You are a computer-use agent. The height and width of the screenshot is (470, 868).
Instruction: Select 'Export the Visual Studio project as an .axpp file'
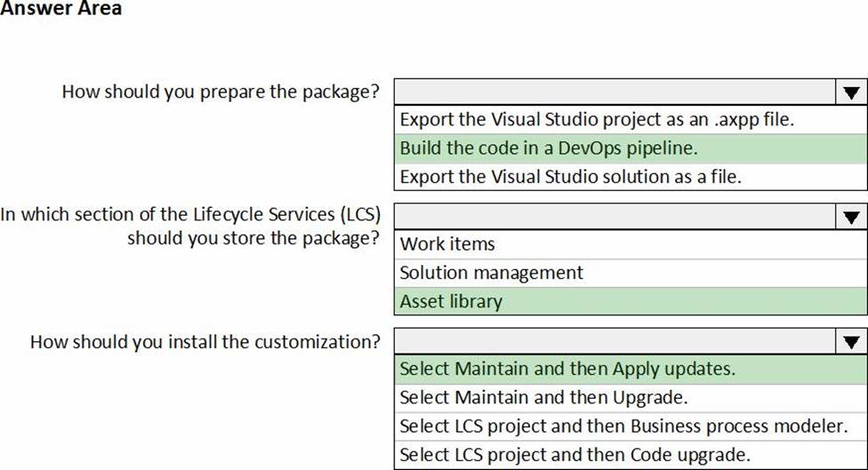point(596,119)
